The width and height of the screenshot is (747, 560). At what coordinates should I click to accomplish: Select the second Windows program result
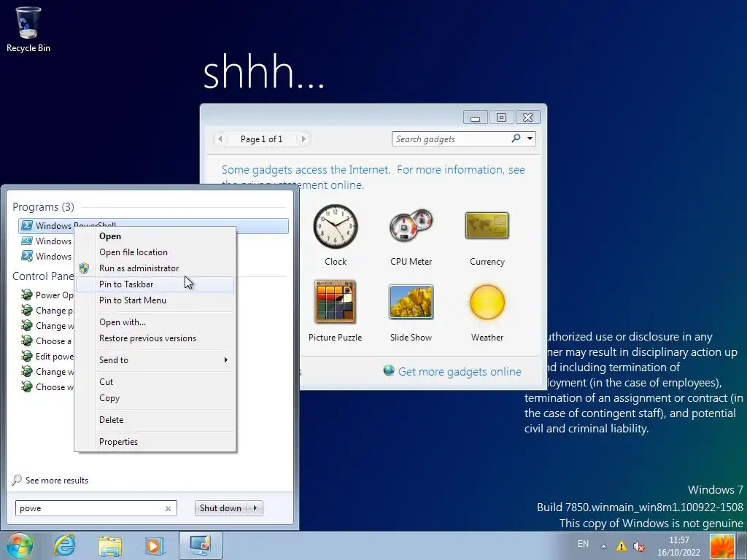point(47,241)
